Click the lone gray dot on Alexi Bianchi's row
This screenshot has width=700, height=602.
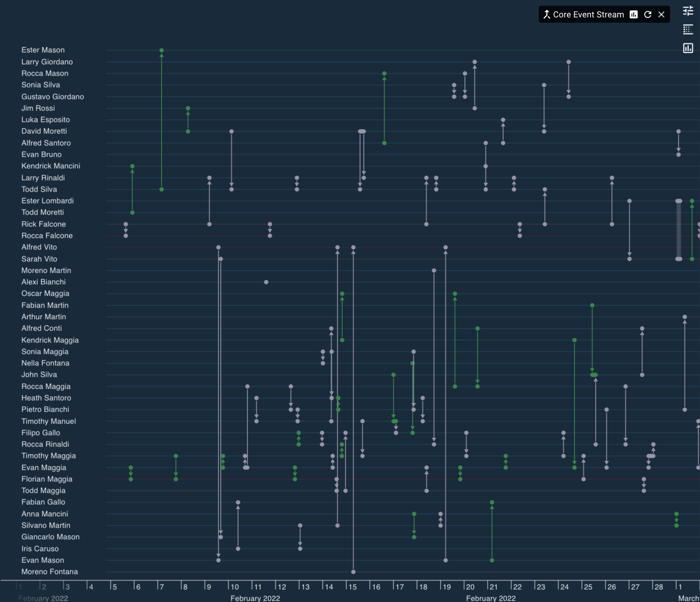tap(266, 281)
